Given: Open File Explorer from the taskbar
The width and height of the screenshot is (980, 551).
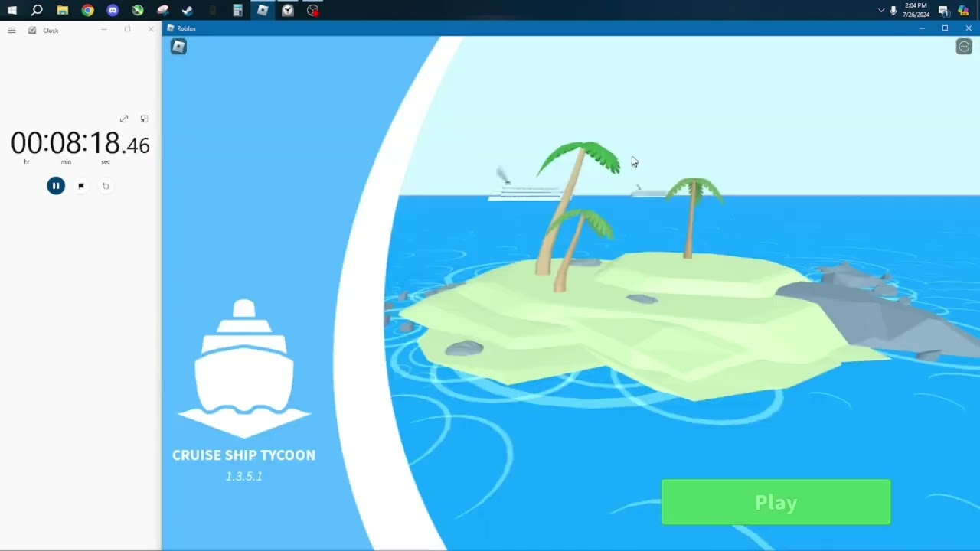Looking at the screenshot, I should [63, 11].
